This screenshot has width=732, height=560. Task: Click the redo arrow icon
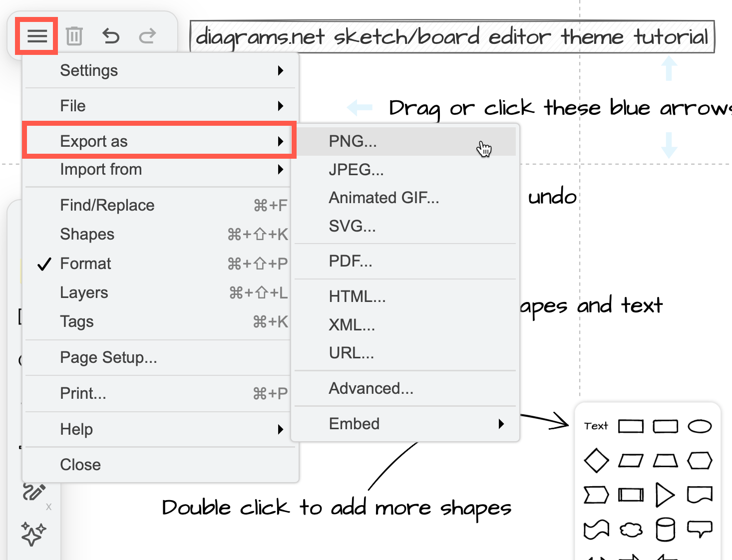coord(147,36)
